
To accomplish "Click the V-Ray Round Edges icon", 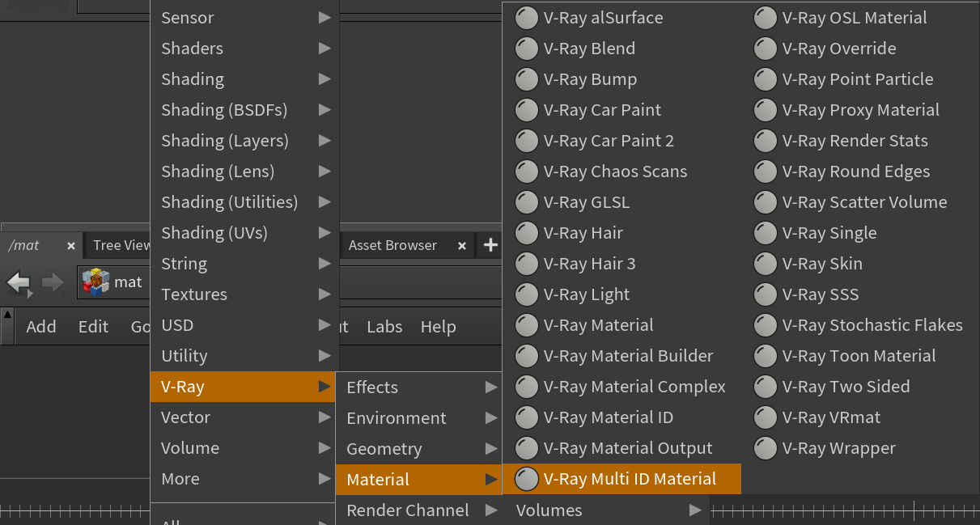I will (766, 171).
